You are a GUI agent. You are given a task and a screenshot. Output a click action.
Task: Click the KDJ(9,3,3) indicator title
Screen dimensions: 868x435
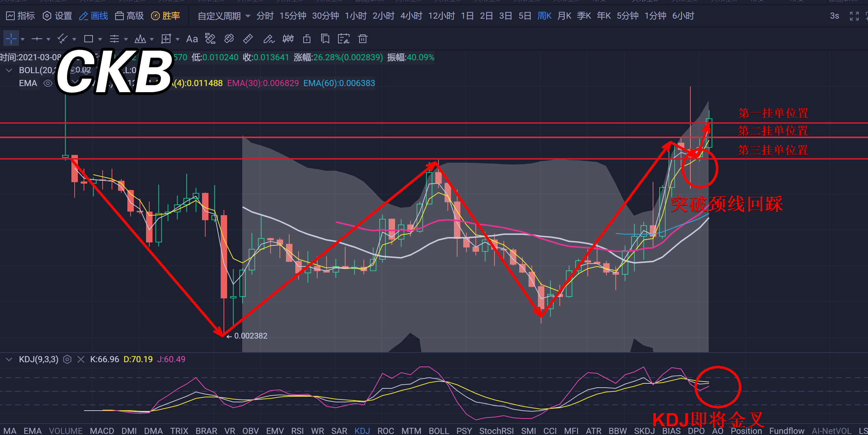[39, 359]
